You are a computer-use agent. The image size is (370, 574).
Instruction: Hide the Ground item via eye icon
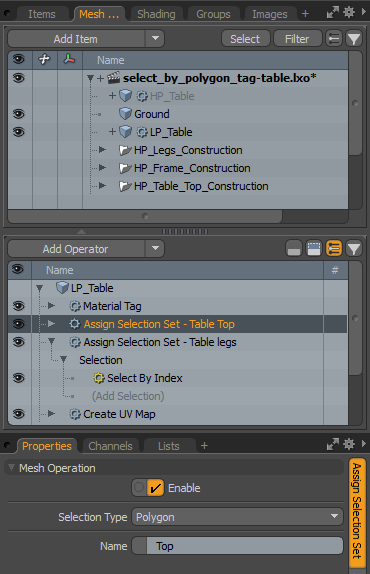point(19,114)
